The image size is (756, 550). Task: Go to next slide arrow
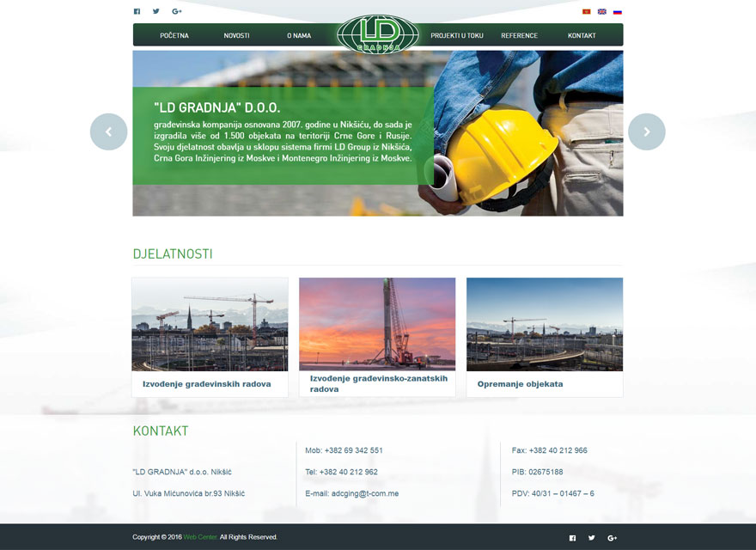tap(647, 131)
